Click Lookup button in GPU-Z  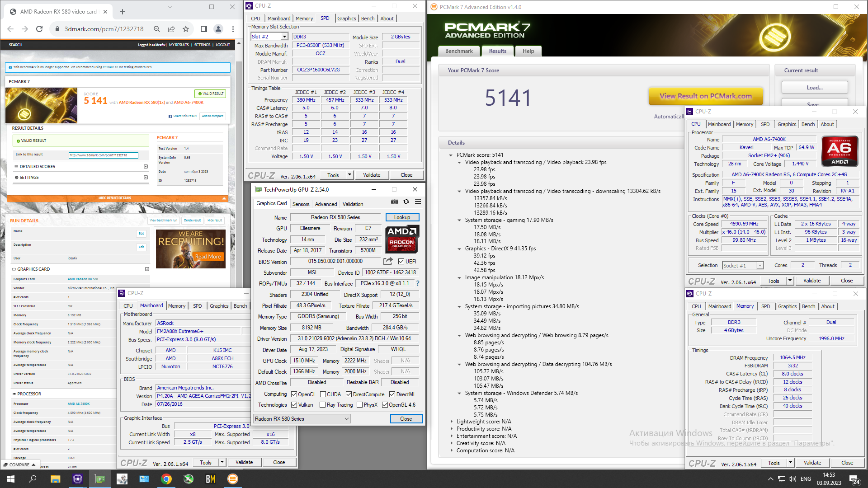[x=402, y=217]
